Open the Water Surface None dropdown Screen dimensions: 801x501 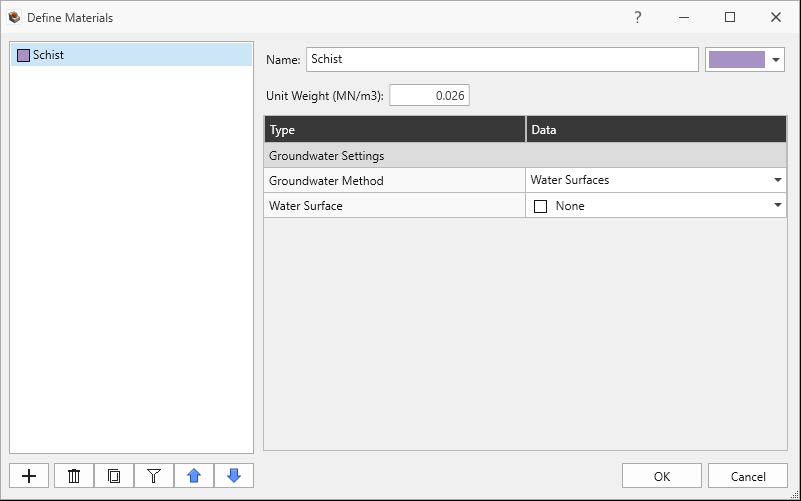coord(655,205)
